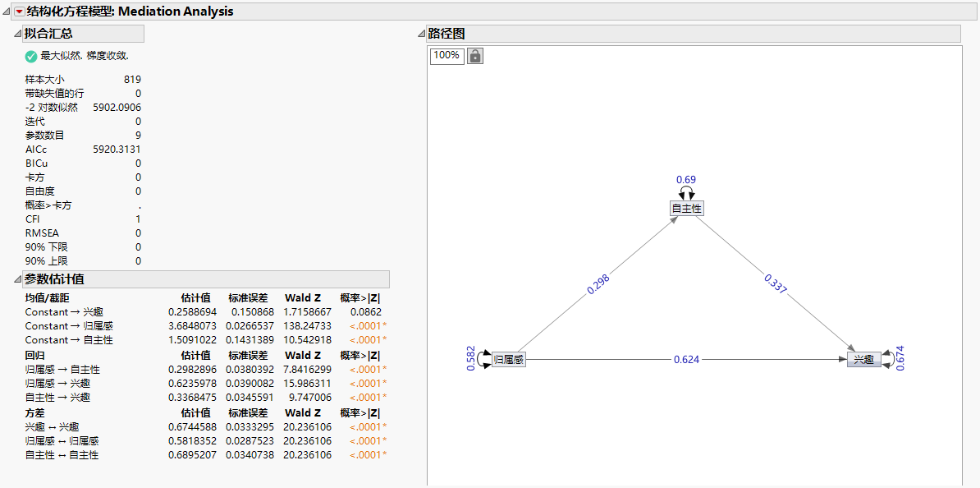Click the 方差 table header
980x488 pixels.
pos(34,413)
